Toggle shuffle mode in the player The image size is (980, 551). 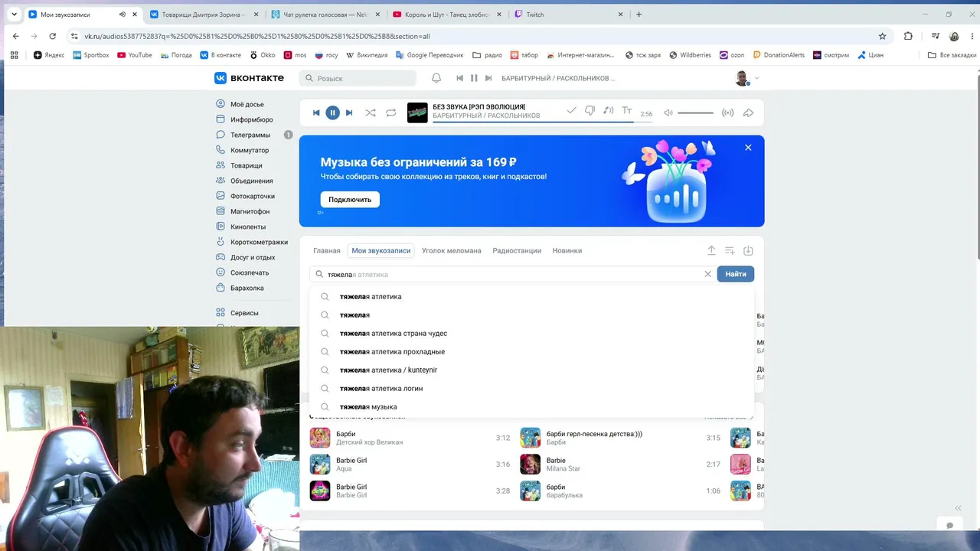pyautogui.click(x=371, y=112)
